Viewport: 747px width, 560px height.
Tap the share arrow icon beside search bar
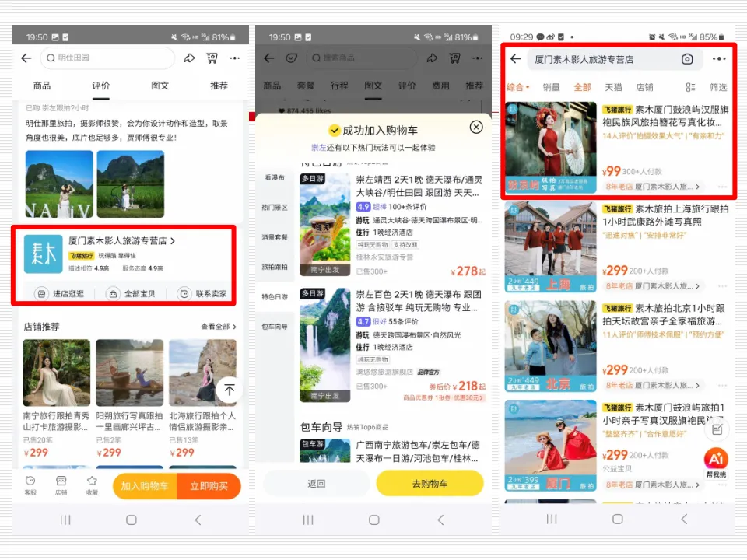coord(189,59)
